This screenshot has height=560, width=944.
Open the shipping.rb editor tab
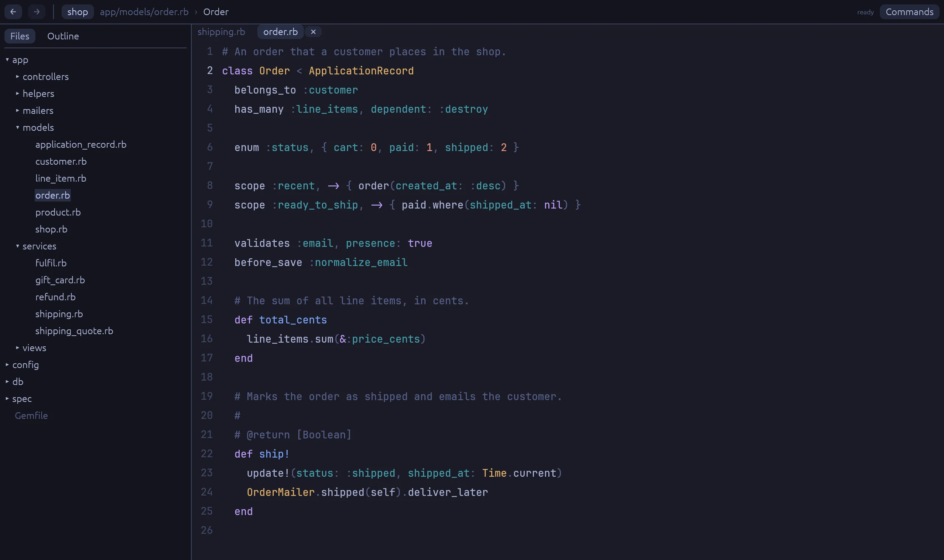pyautogui.click(x=221, y=32)
